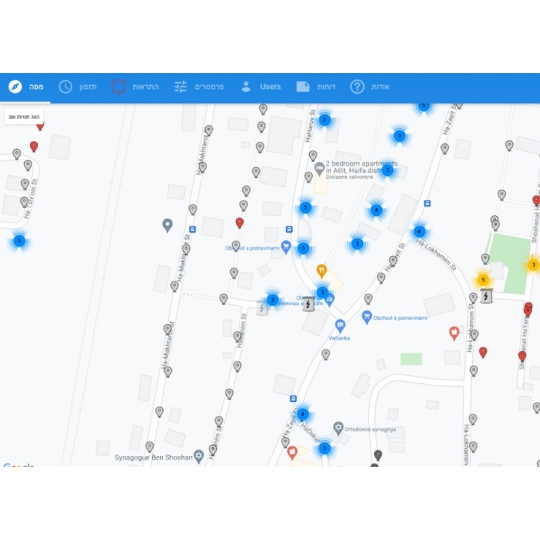Select the yellow cluster marker numbered 5

click(483, 280)
